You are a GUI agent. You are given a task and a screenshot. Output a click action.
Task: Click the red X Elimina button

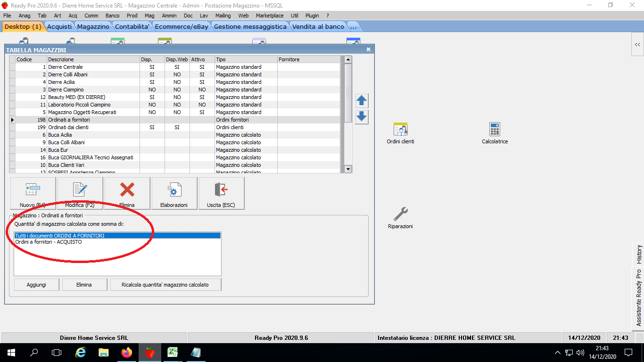[x=127, y=193]
